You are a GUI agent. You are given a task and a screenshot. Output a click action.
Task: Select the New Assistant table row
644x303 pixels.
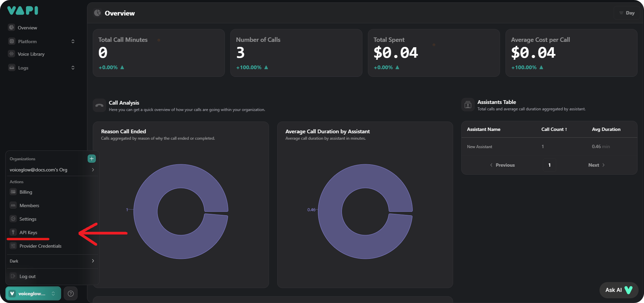click(549, 146)
